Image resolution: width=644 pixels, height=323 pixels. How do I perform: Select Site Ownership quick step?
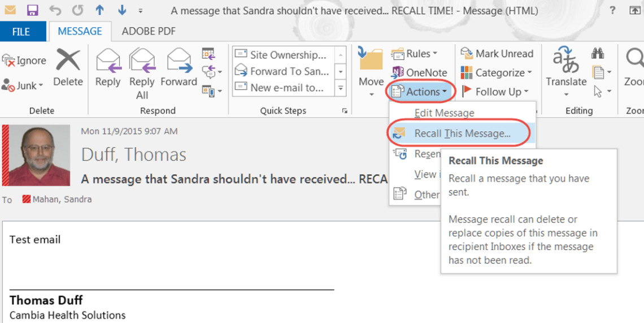pos(284,55)
